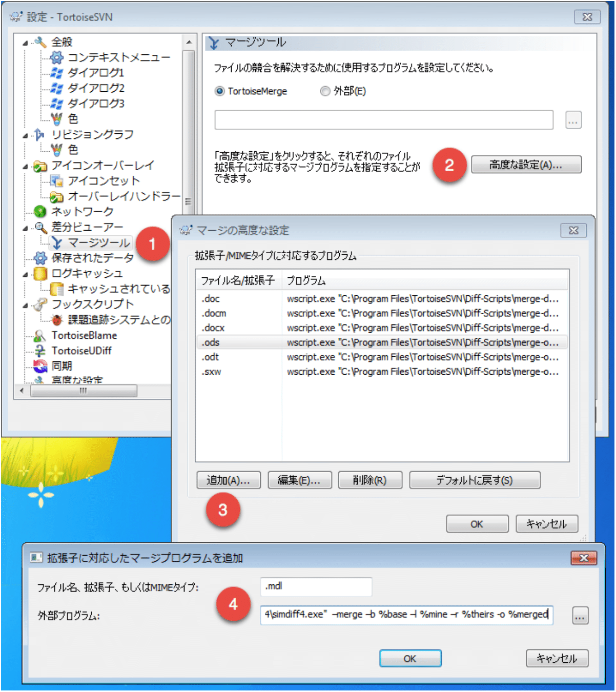This screenshot has height=692, width=616.
Task: Click the ログキャッシュ icon
Action: tap(40, 273)
